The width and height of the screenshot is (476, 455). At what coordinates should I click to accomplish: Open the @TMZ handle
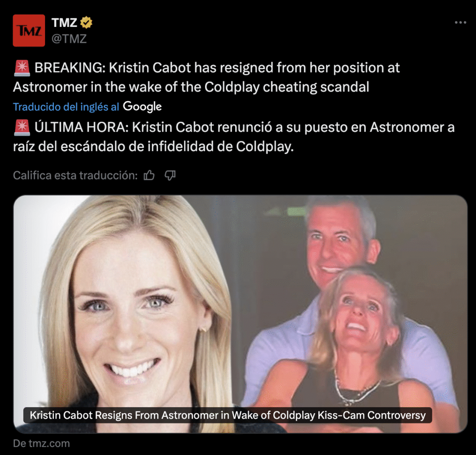[69, 39]
